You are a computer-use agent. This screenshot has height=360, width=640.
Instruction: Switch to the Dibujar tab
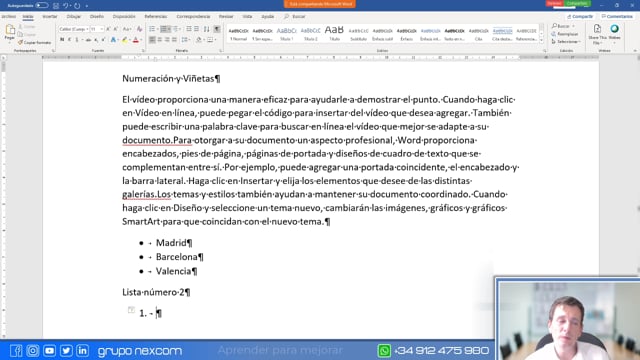[73, 16]
